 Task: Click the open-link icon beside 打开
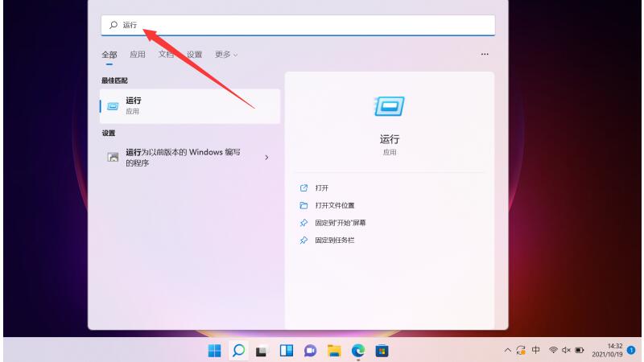pos(303,188)
